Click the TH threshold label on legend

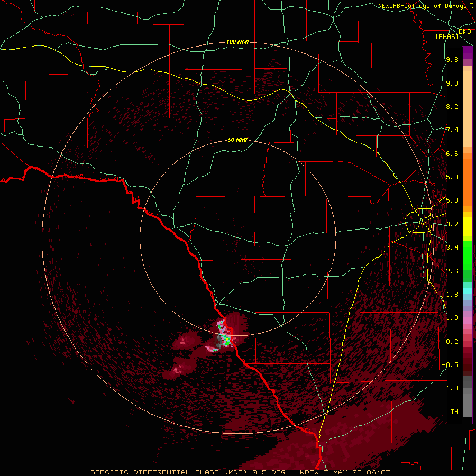tap(454, 412)
